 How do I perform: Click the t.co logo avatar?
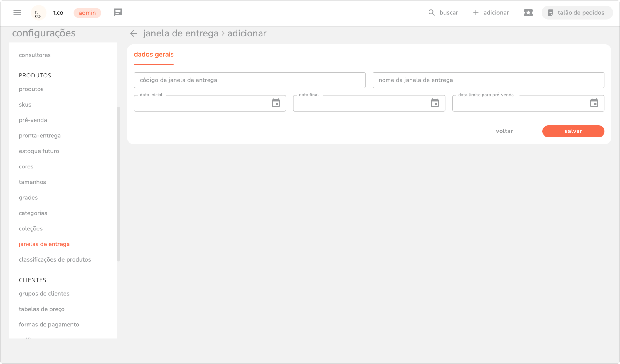pyautogui.click(x=38, y=13)
